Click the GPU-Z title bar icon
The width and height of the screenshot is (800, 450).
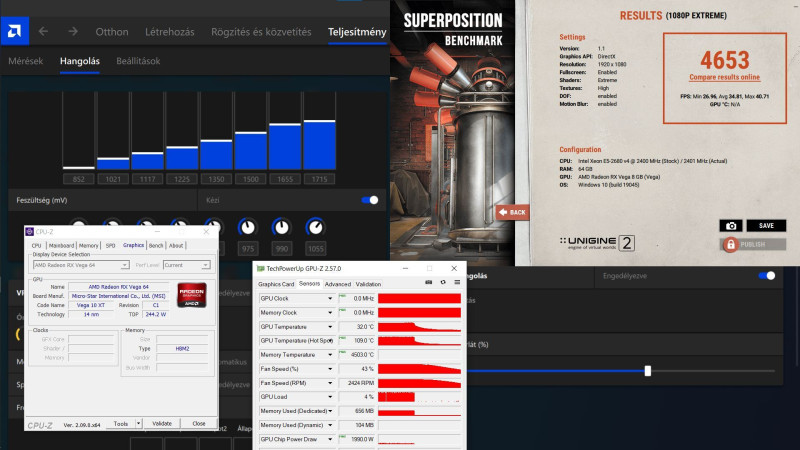(260, 268)
